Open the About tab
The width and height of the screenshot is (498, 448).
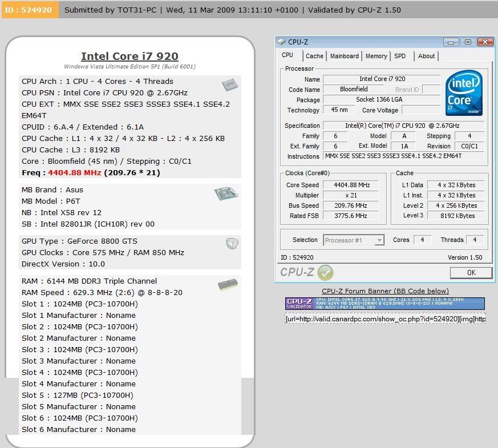point(426,56)
